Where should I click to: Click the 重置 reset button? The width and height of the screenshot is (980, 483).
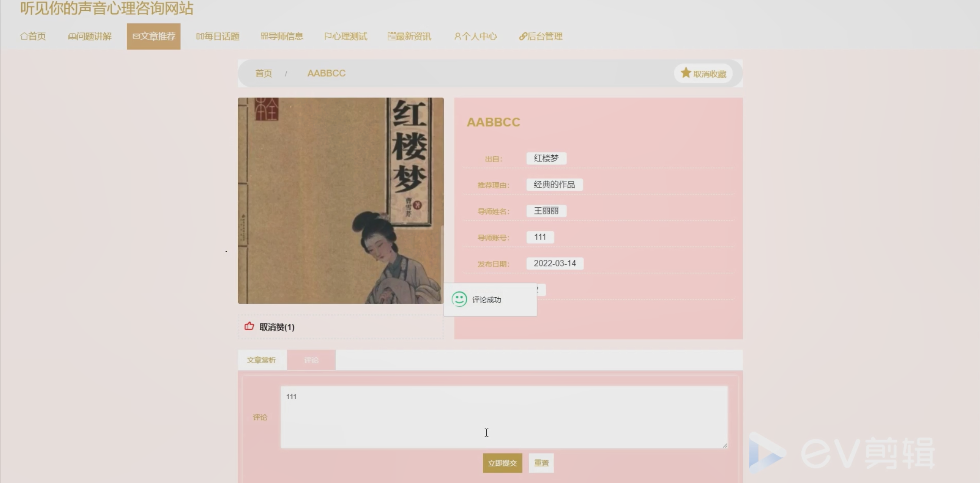(541, 463)
